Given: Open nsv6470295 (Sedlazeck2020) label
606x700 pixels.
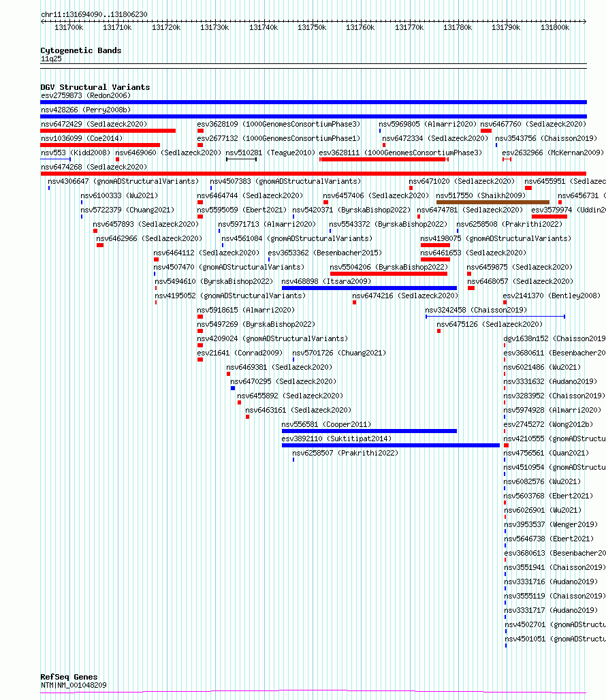Looking at the screenshot, I should click(283, 381).
